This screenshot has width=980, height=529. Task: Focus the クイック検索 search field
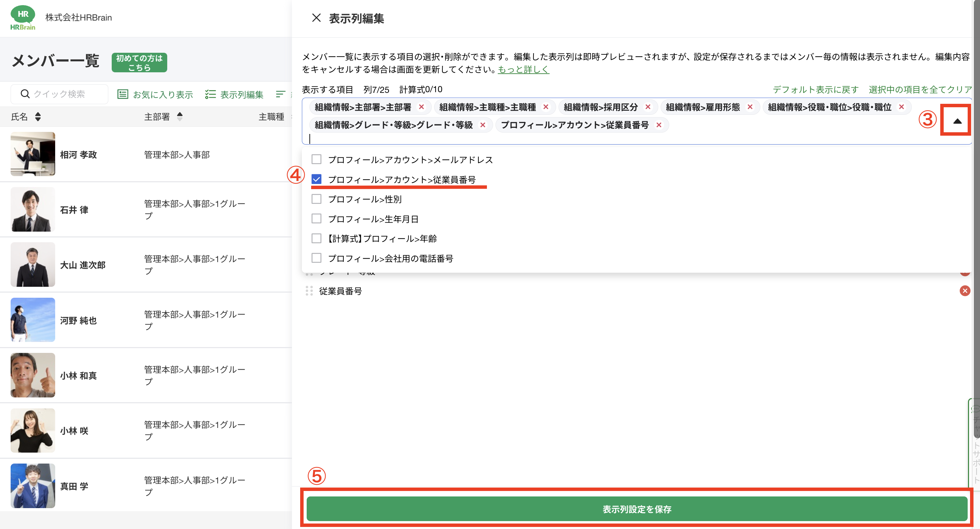click(59, 94)
